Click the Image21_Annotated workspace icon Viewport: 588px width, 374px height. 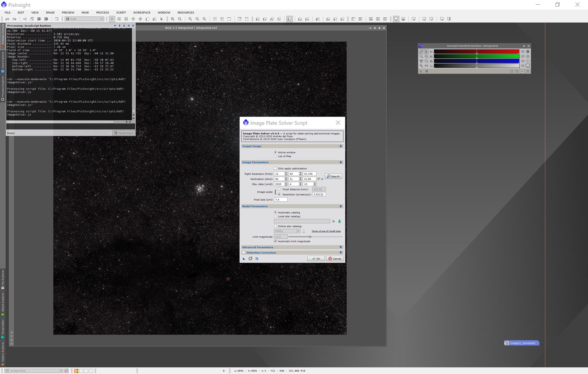(522, 343)
